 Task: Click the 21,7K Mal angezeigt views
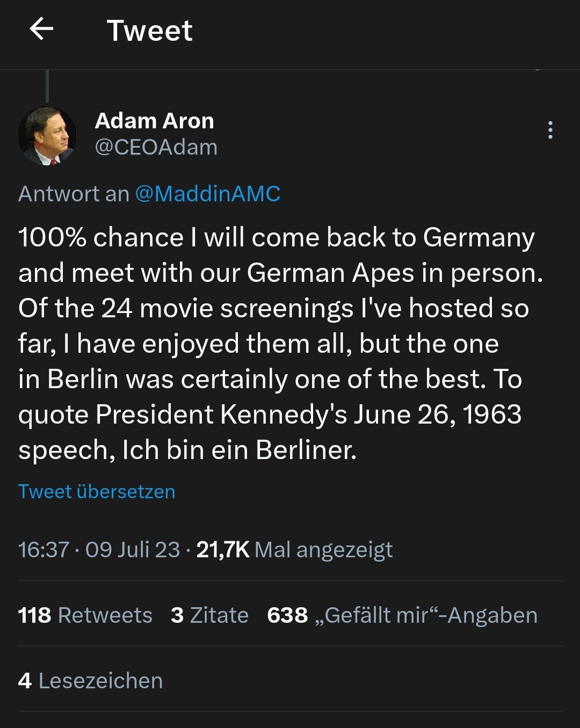pyautogui.click(x=294, y=550)
